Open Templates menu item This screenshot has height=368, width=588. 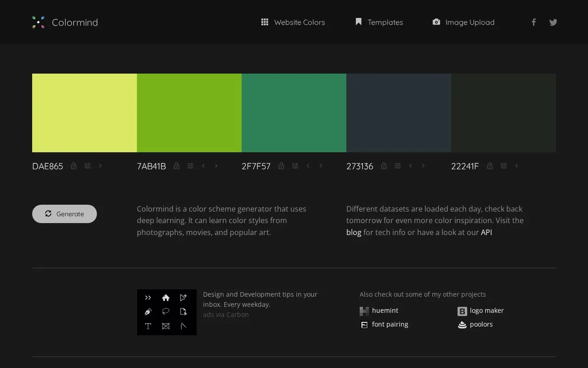(x=379, y=22)
